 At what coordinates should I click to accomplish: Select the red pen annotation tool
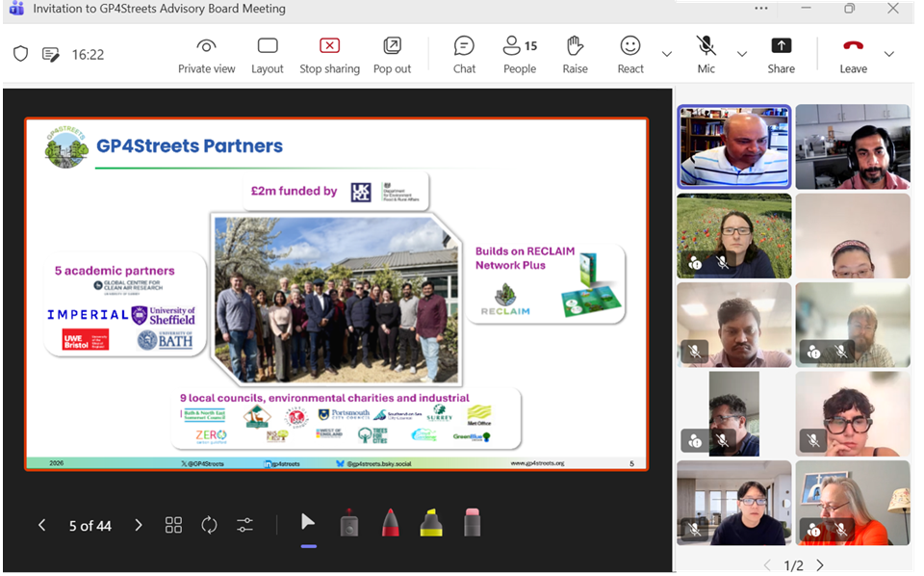pos(390,523)
